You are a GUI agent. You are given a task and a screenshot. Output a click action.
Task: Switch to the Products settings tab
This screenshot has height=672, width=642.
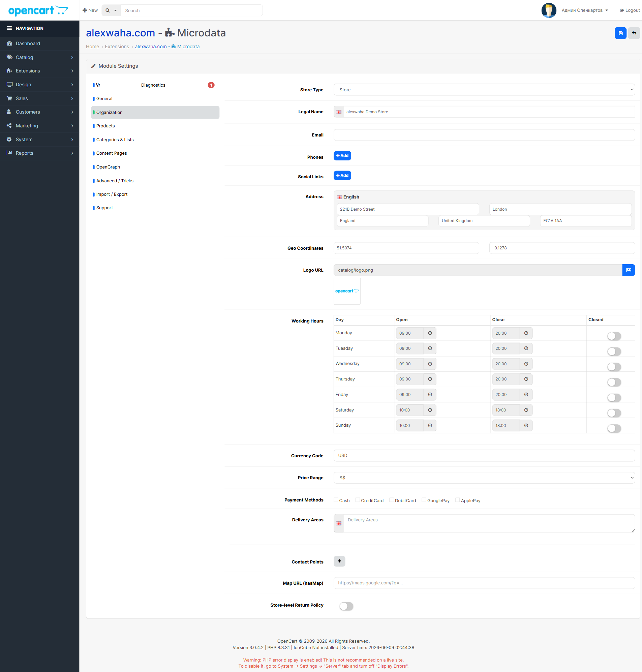point(155,126)
